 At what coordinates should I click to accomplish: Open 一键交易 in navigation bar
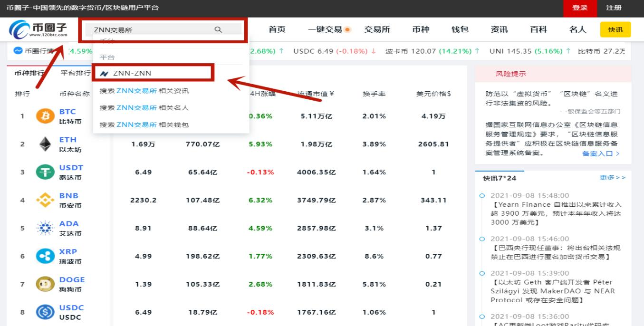tap(325, 29)
